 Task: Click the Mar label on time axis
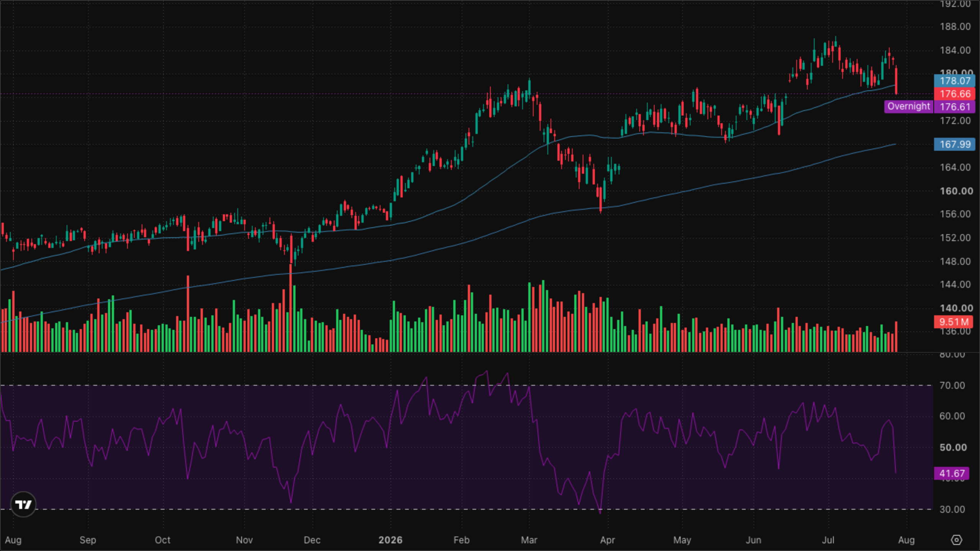529,540
